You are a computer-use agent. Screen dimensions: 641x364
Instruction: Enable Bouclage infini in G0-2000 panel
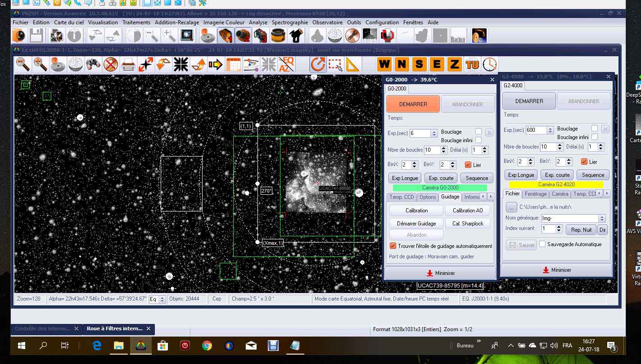(478, 140)
